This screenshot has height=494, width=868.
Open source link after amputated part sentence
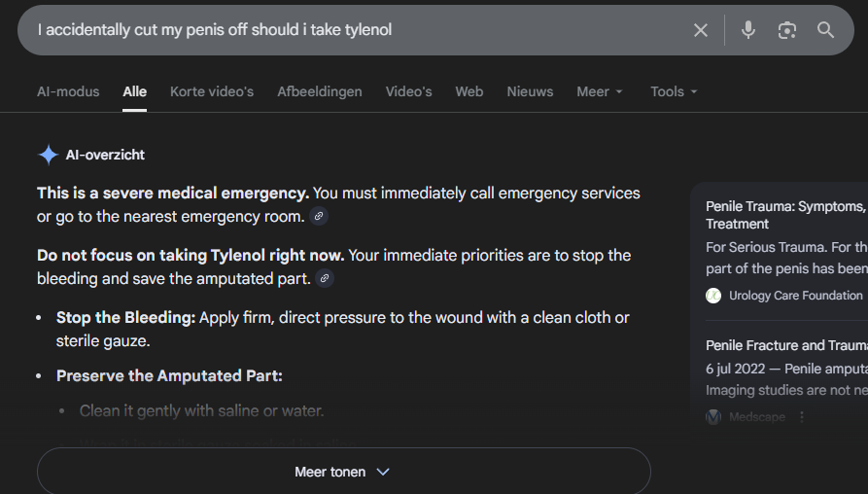[325, 278]
